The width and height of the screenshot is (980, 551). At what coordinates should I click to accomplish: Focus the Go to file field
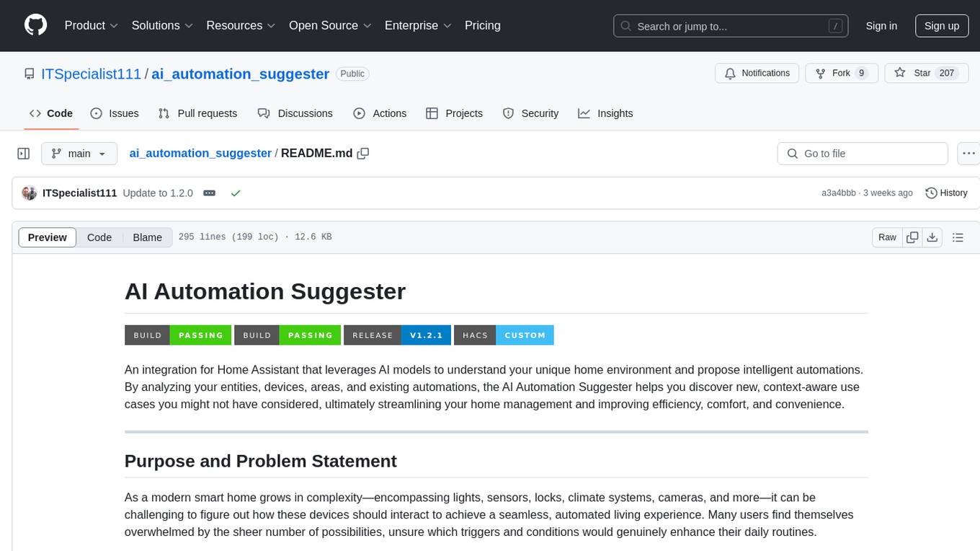863,154
